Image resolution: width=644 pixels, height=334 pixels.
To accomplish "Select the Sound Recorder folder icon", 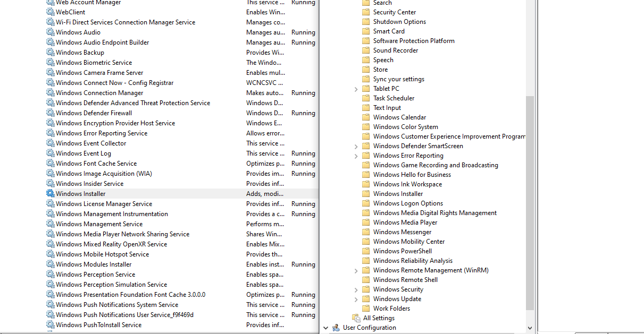I will 366,50.
